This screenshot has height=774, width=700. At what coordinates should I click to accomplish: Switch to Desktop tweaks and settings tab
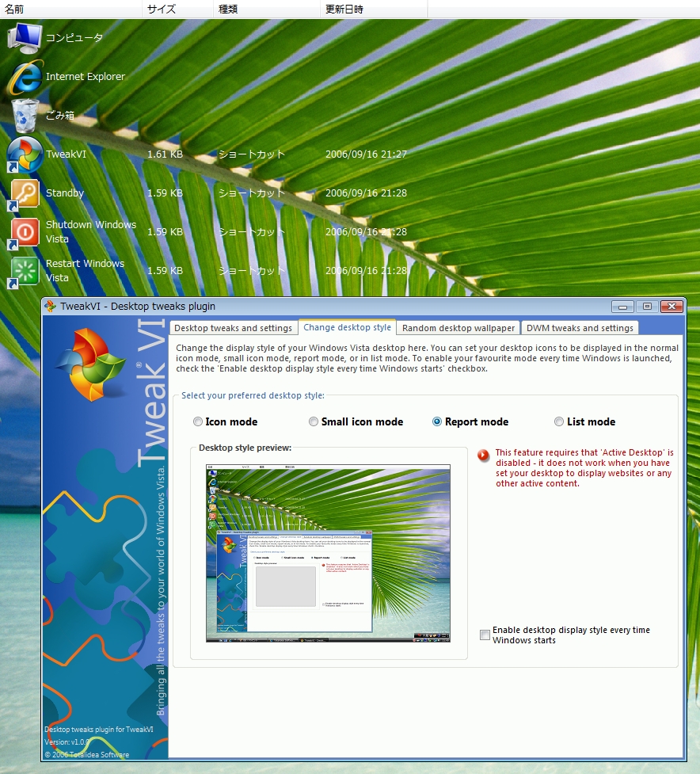[234, 328]
